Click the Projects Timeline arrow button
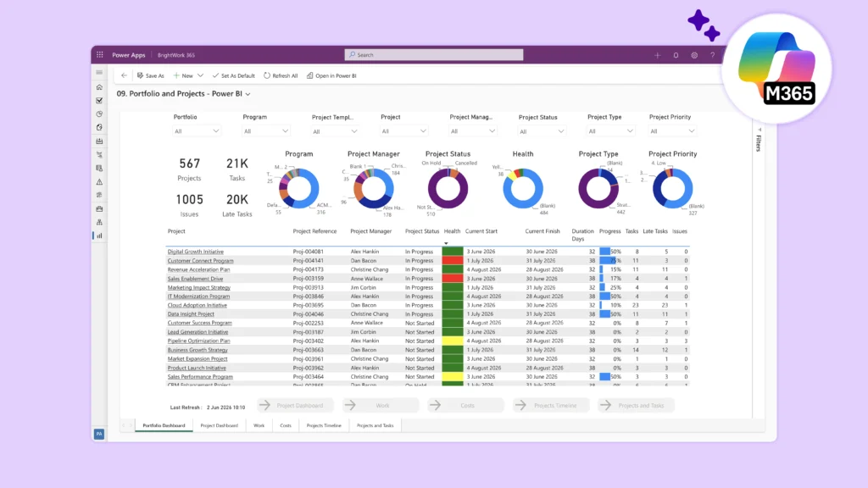Viewport: 868px width, 488px height. coord(551,406)
